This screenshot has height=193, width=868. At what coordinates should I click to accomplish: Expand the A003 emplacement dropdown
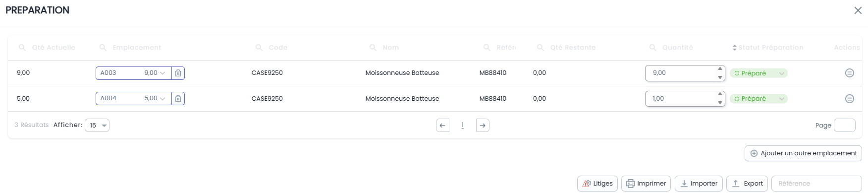point(163,73)
